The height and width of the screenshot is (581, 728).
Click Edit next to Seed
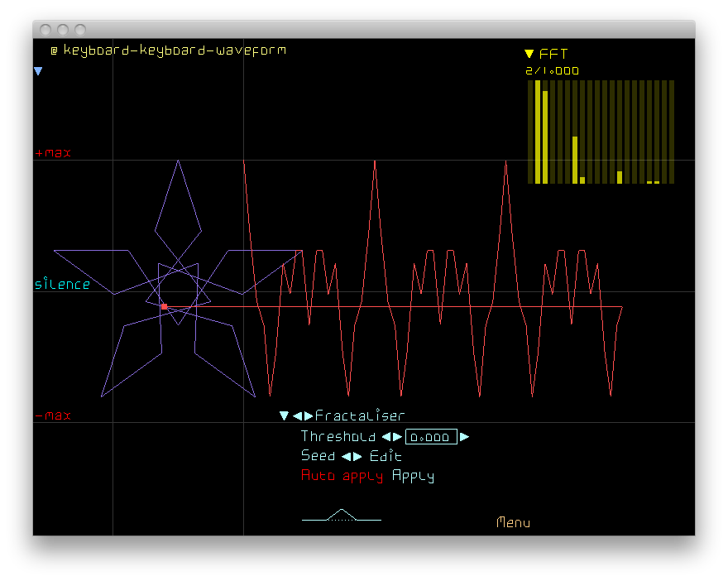[386, 457]
